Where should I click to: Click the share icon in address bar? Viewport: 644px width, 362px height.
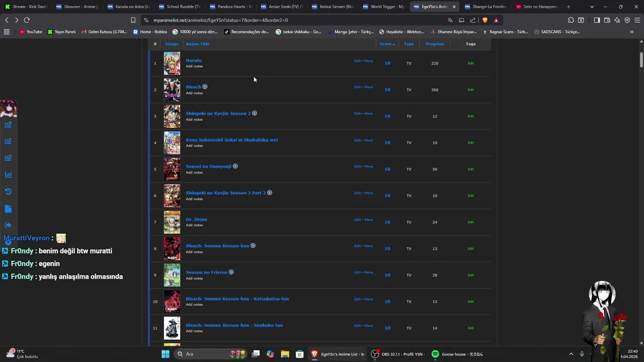click(x=473, y=20)
